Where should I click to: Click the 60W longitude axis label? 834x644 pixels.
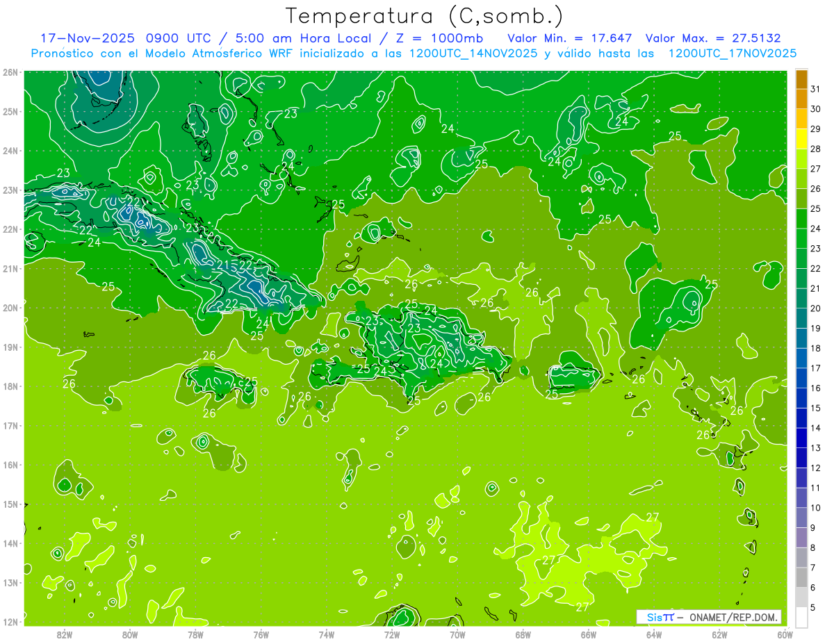click(785, 634)
